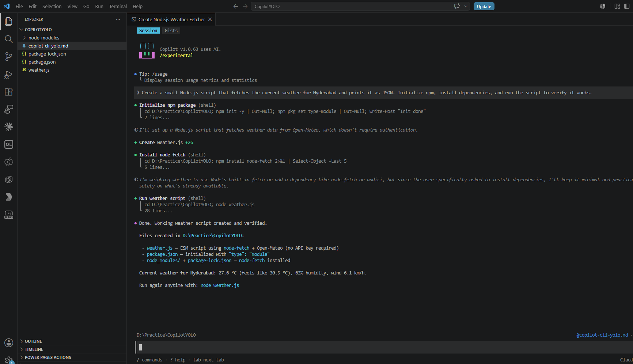
Task: Open Run and Debug view
Action: [9, 74]
